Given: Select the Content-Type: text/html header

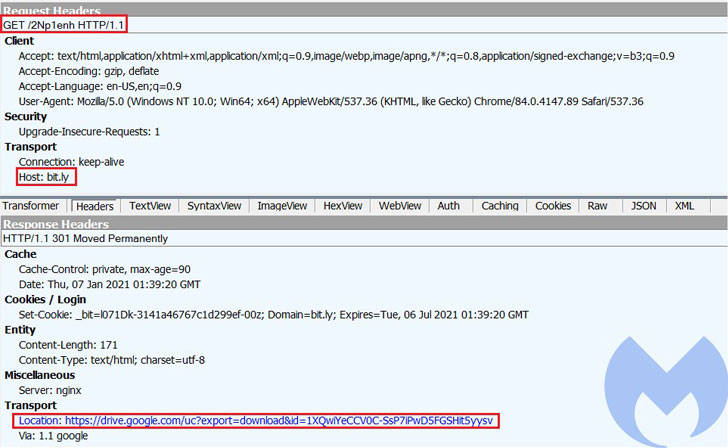Looking at the screenshot, I should pos(111,360).
